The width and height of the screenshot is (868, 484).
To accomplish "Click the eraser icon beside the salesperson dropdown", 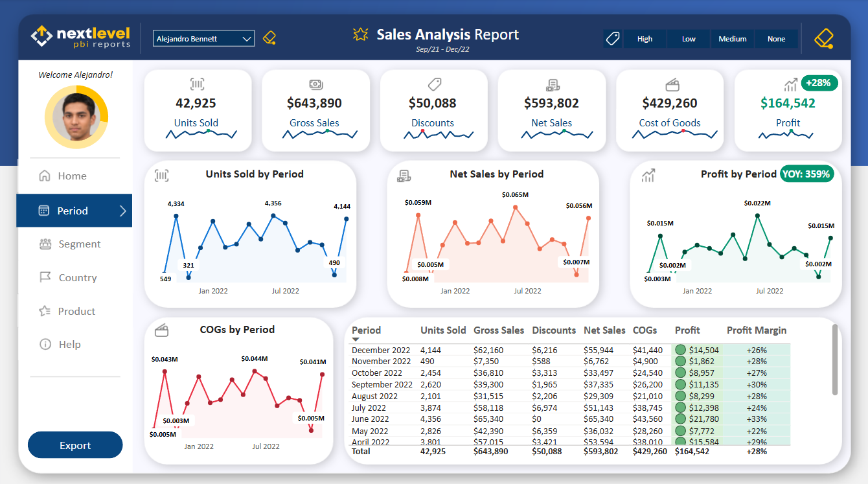I will click(269, 38).
